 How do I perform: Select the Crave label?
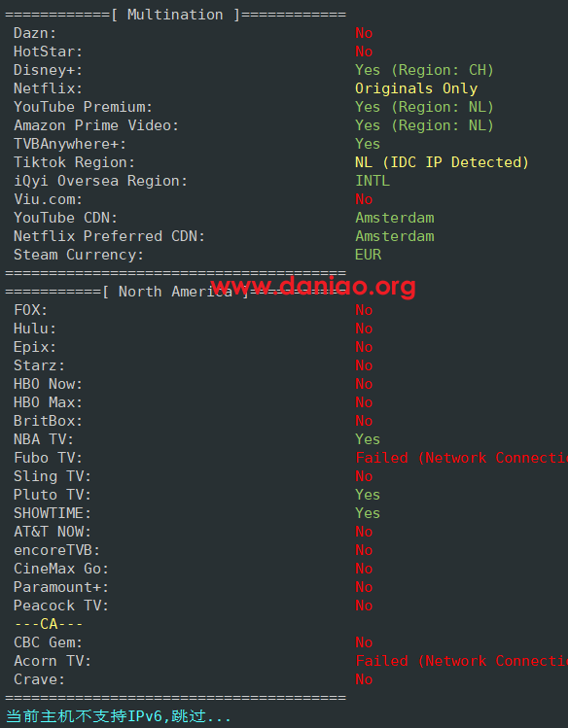click(39, 679)
